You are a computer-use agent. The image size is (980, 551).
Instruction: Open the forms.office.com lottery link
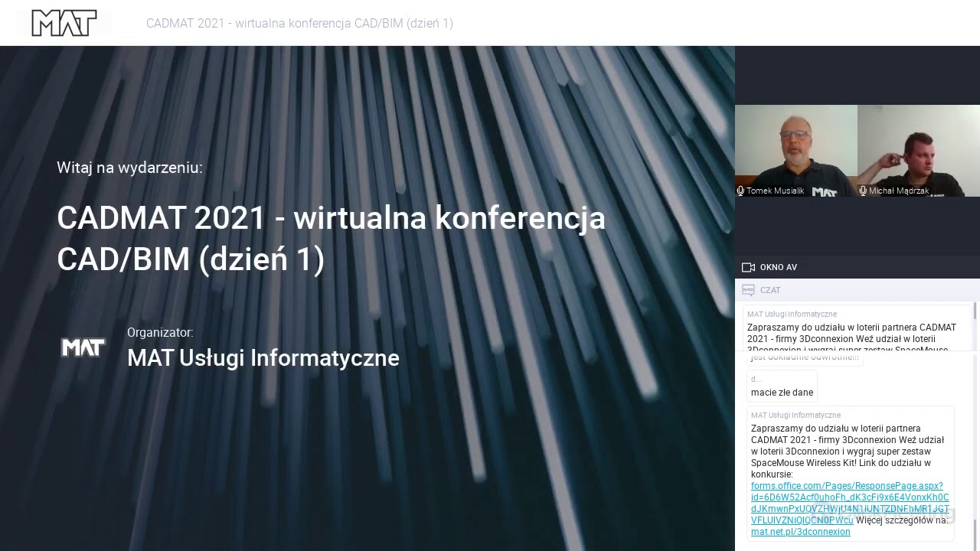coord(850,503)
